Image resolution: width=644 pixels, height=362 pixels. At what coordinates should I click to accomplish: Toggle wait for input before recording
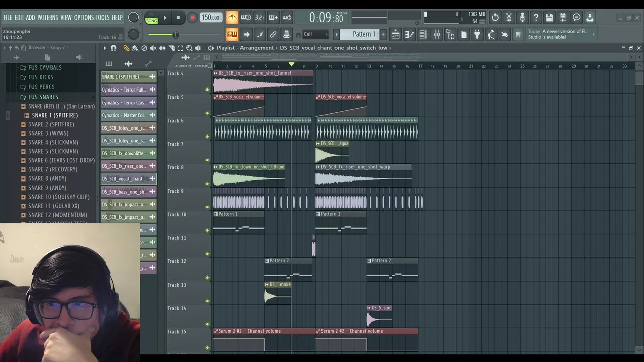[x=246, y=18]
